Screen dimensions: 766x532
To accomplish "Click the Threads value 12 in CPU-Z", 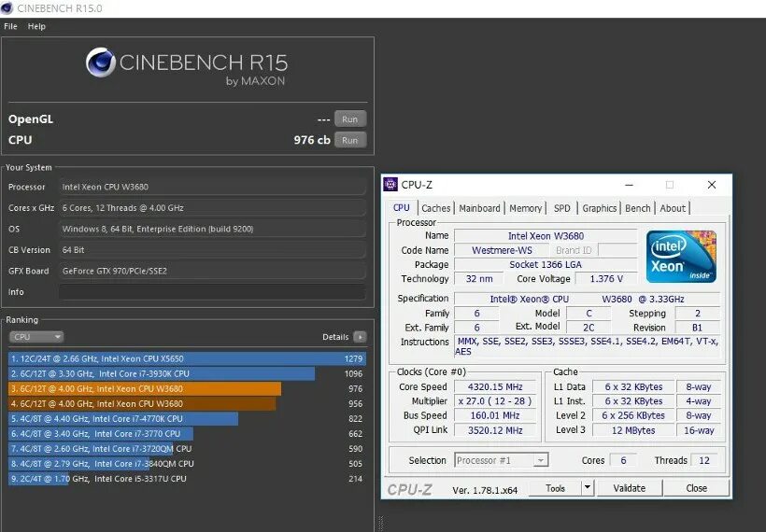I will [704, 460].
